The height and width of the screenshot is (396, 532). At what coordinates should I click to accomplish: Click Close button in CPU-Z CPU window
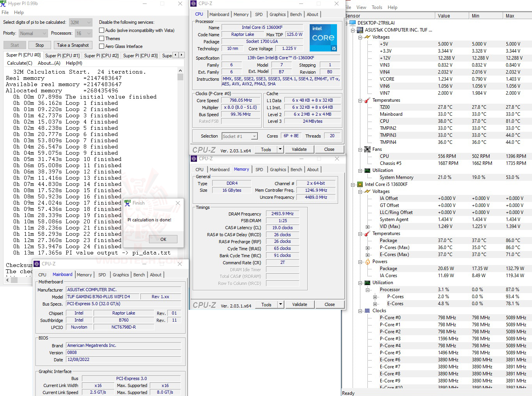[329, 149]
